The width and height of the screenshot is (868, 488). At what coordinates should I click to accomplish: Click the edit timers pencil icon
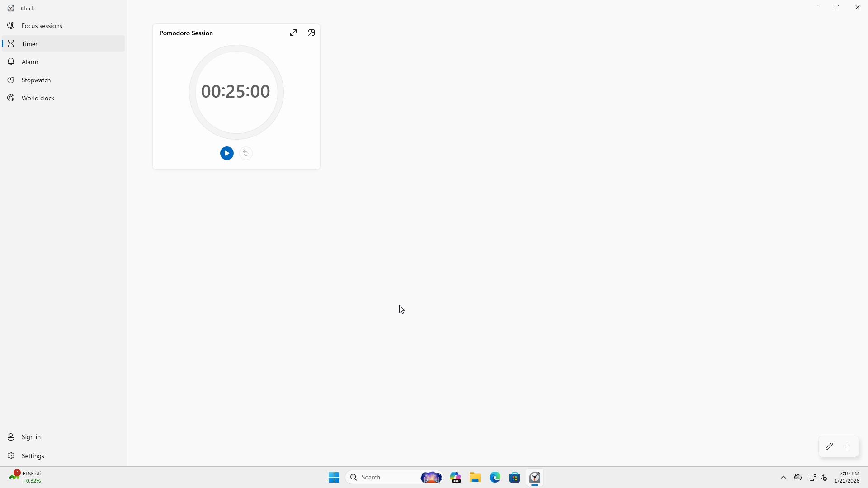click(x=829, y=446)
